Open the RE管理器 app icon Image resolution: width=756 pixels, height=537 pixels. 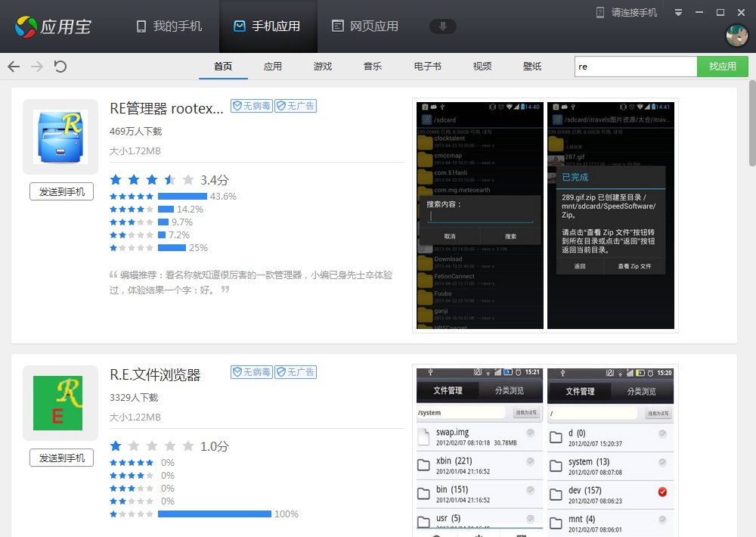pos(60,137)
